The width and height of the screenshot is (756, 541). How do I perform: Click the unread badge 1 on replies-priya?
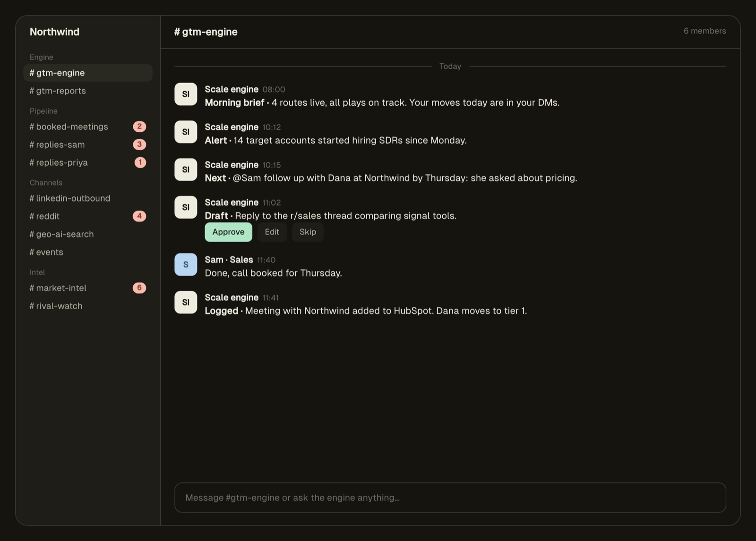tap(140, 162)
